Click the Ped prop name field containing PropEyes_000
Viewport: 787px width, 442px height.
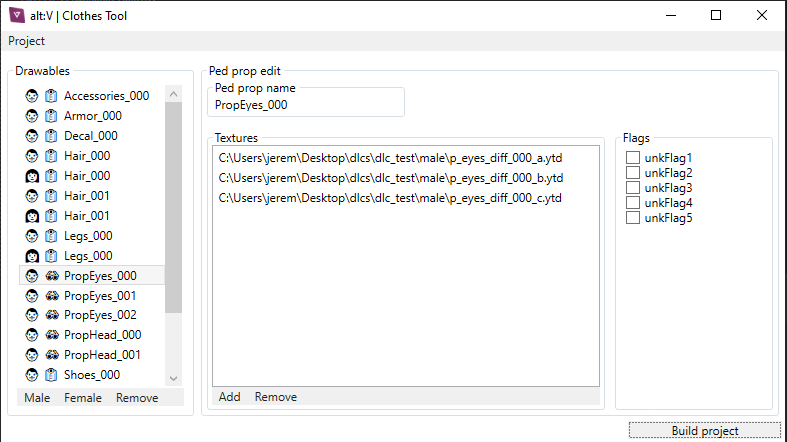[x=305, y=105]
